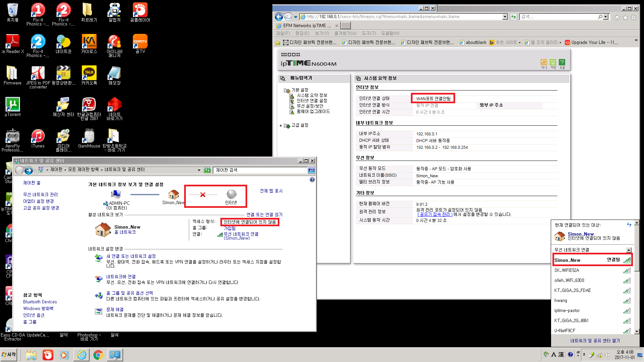Click the 제어판 검색 search field

coord(260,170)
